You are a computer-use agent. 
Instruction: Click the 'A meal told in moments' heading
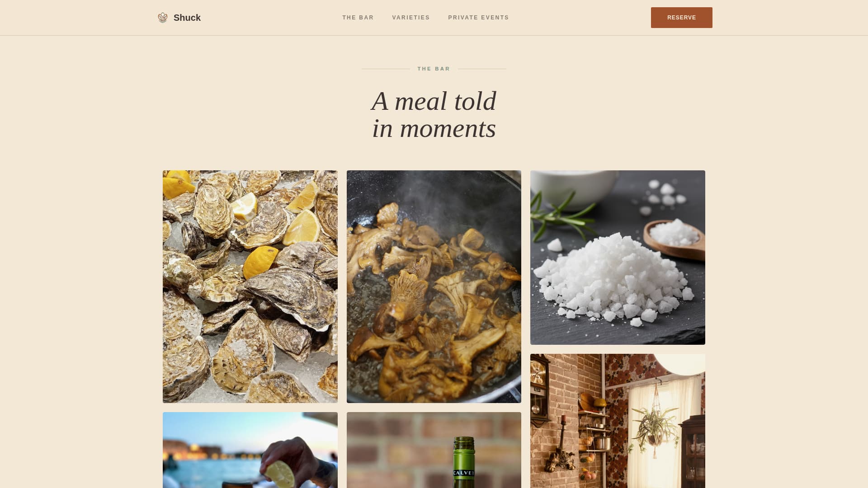pyautogui.click(x=434, y=115)
